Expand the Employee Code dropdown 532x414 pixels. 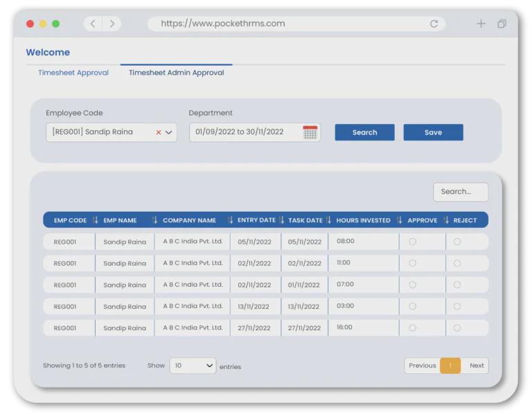169,132
